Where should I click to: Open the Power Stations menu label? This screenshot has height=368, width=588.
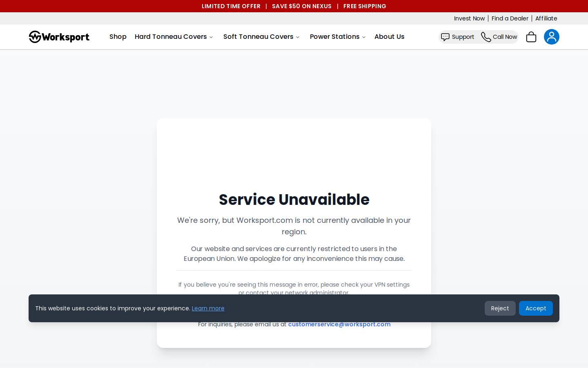point(335,37)
